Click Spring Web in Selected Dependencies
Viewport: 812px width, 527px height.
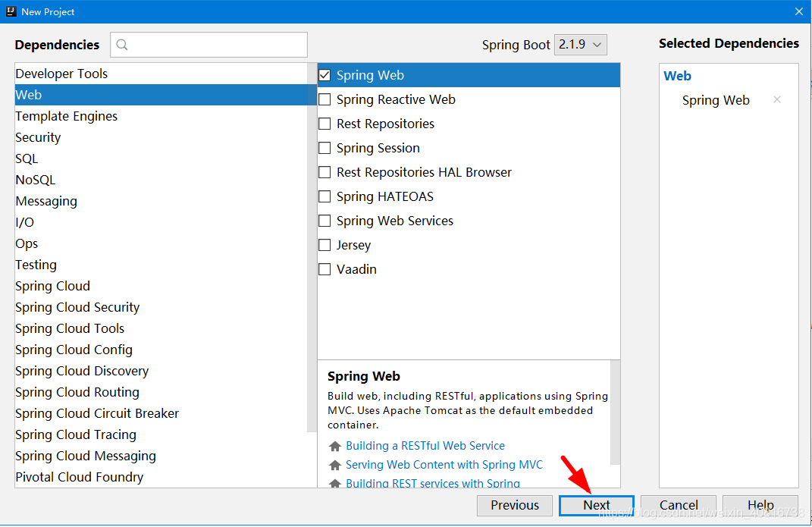716,100
